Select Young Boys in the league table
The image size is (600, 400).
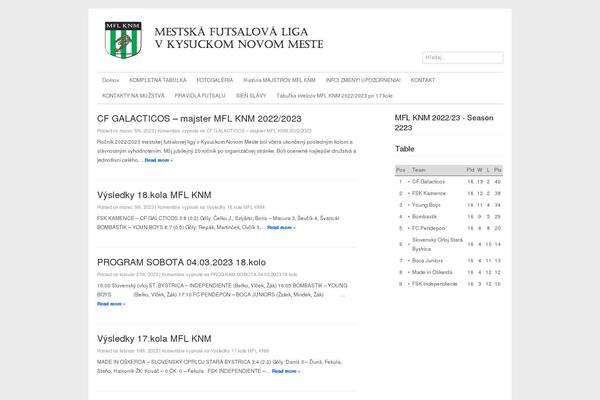pos(426,205)
